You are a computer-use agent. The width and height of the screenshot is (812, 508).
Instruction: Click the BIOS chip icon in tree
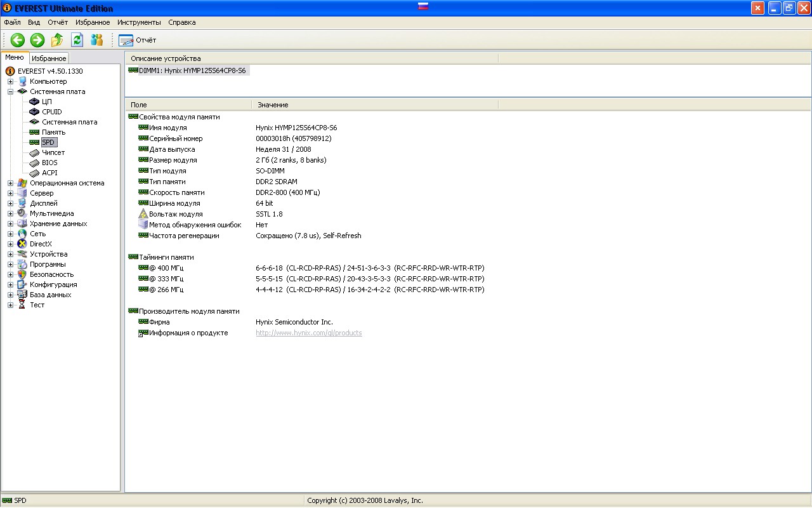[x=34, y=163]
